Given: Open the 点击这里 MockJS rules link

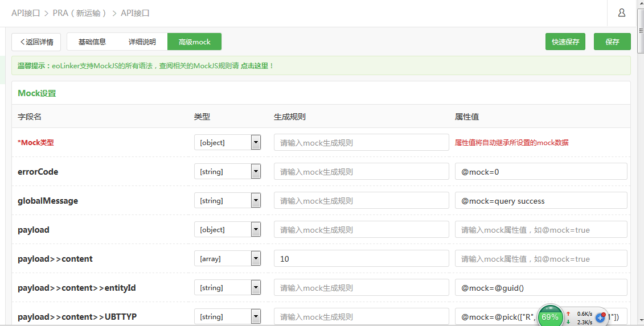Looking at the screenshot, I should pyautogui.click(x=254, y=65).
